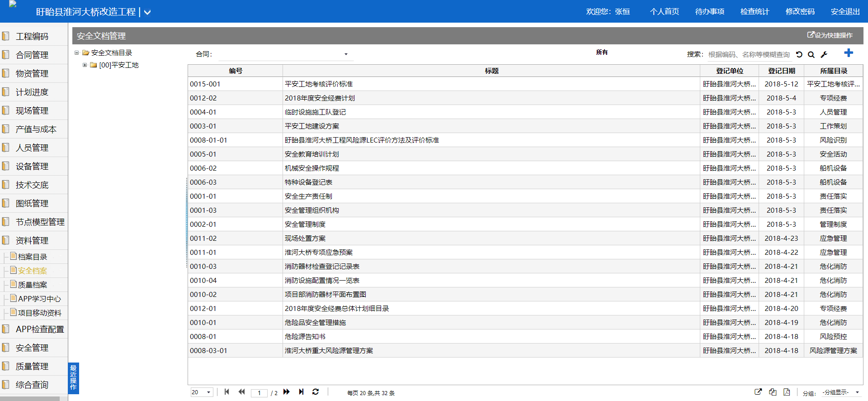This screenshot has height=401, width=868.
Task: Select the 安全档案 submenu item
Action: coord(32,271)
